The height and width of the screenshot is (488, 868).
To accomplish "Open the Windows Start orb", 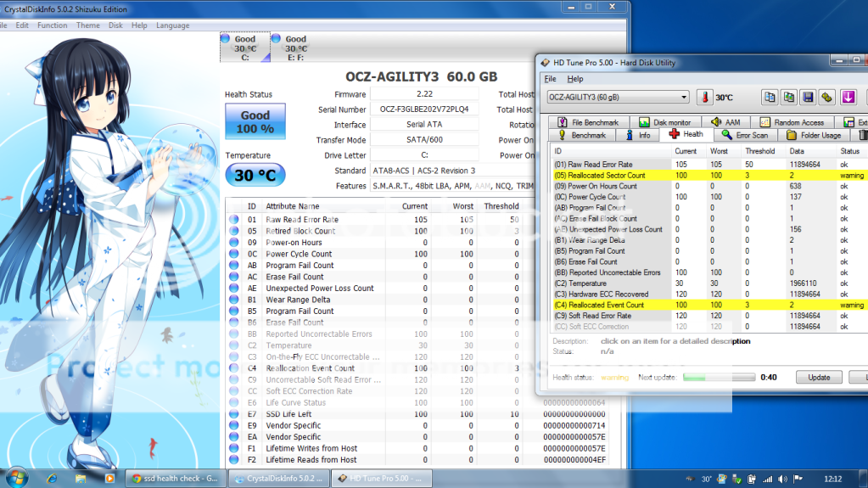I will coord(15,478).
